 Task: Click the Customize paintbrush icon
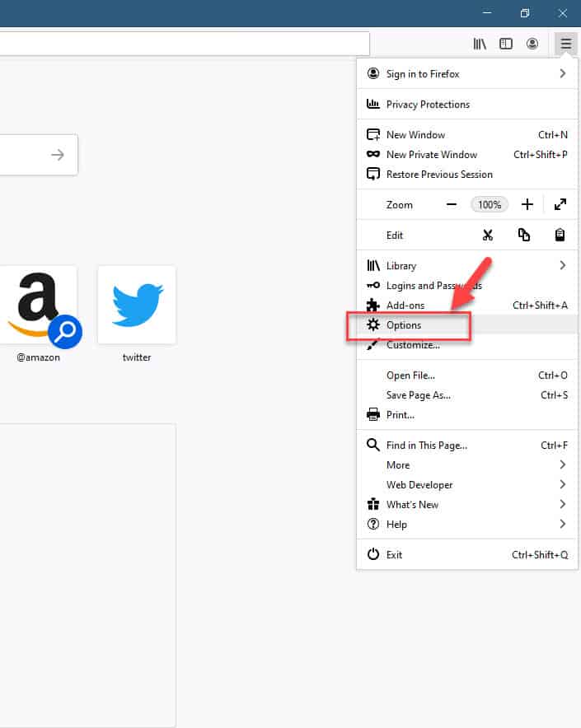372,345
